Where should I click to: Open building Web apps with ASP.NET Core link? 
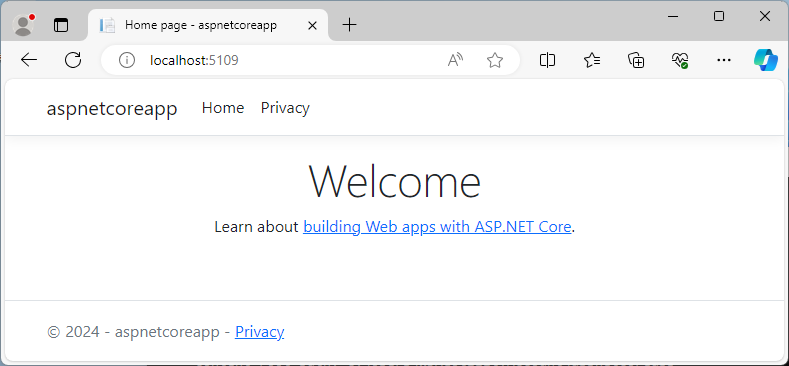pyautogui.click(x=437, y=227)
